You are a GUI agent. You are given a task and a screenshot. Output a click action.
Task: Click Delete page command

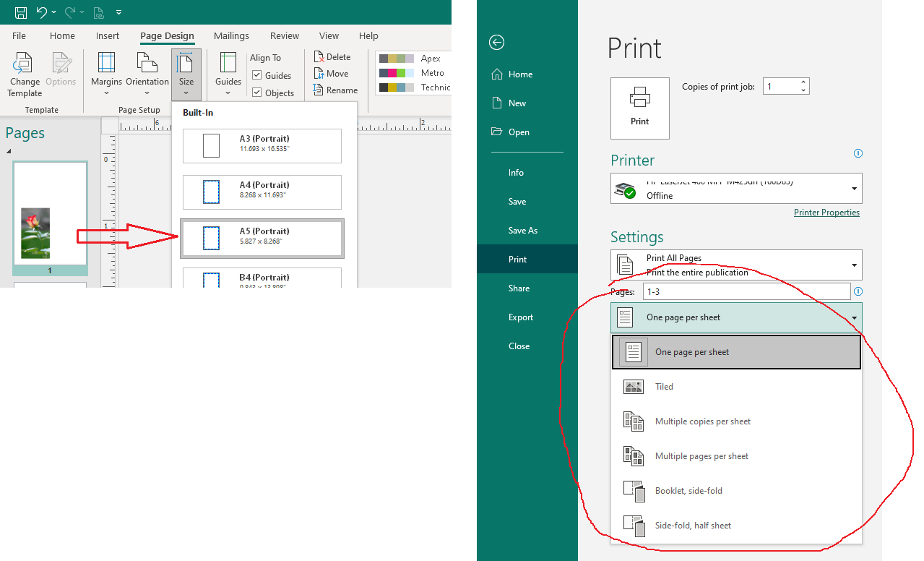click(x=332, y=57)
